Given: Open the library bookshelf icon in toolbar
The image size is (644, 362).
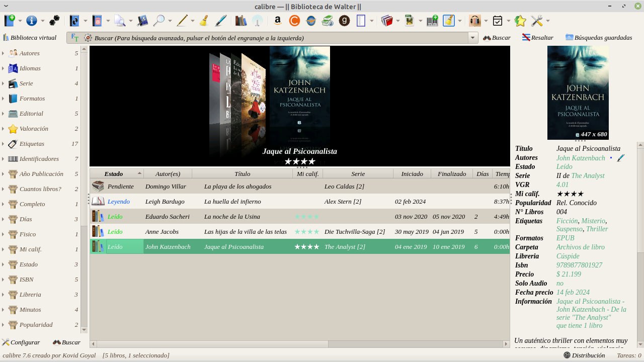Looking at the screenshot, I should pos(241,21).
